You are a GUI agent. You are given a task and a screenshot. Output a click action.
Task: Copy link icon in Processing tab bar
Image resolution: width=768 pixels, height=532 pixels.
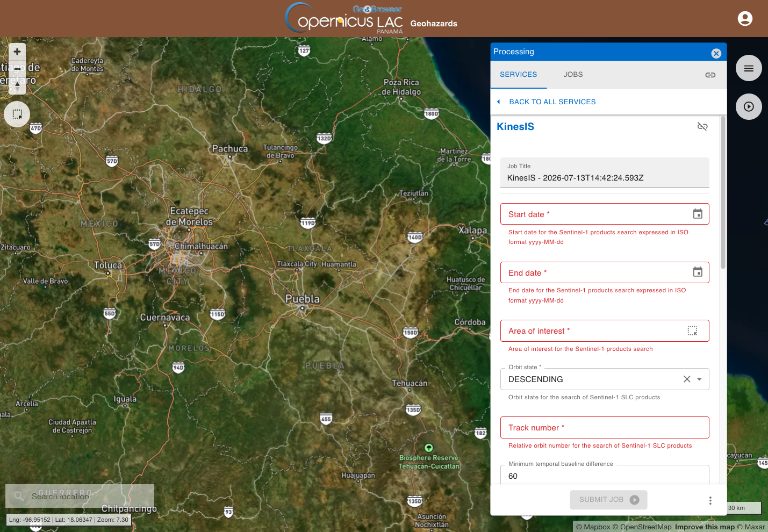(710, 75)
